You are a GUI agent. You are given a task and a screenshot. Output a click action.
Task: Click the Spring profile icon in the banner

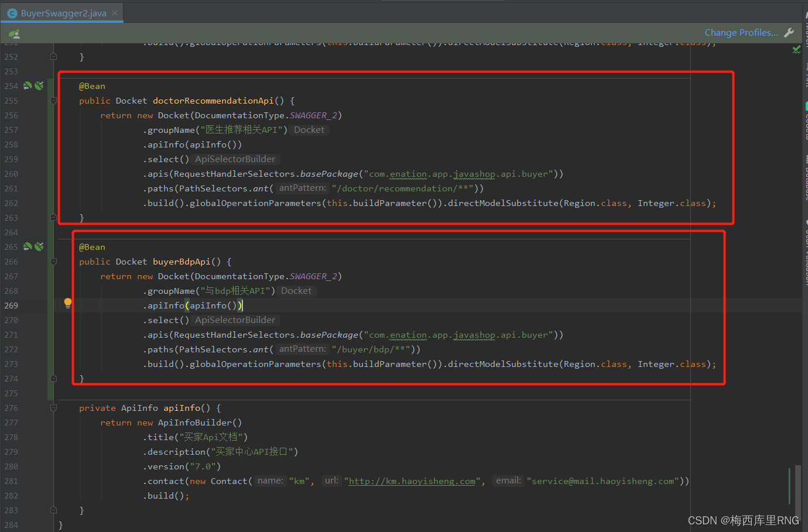tap(15, 33)
